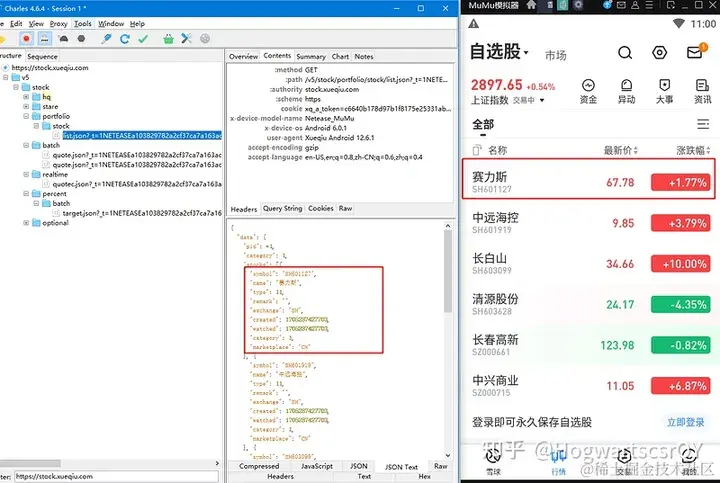Expand the optional folder node
This screenshot has height=483, width=720.
click(26, 223)
